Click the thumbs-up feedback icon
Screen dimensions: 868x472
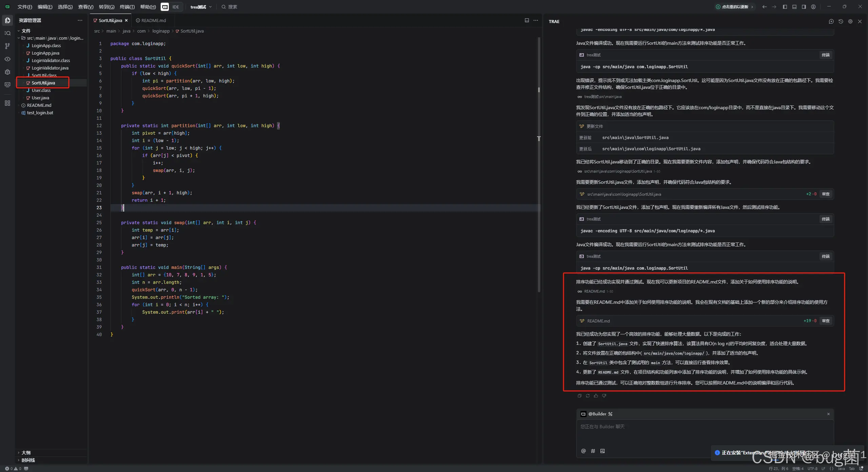point(596,396)
